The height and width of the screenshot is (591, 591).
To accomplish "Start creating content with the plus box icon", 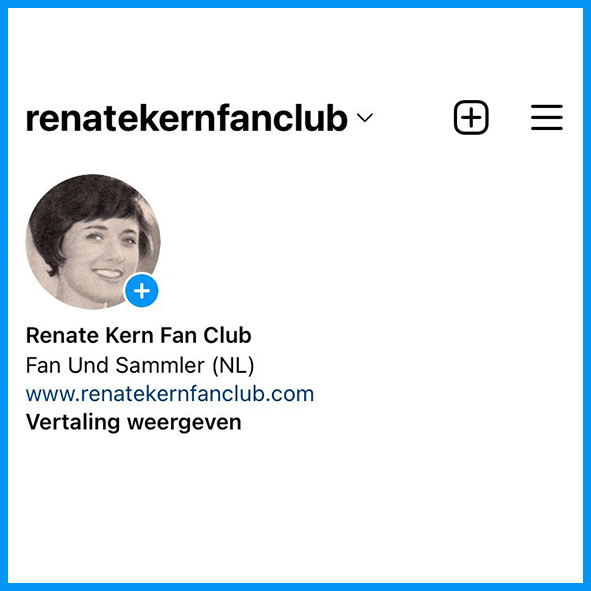I will (x=471, y=117).
